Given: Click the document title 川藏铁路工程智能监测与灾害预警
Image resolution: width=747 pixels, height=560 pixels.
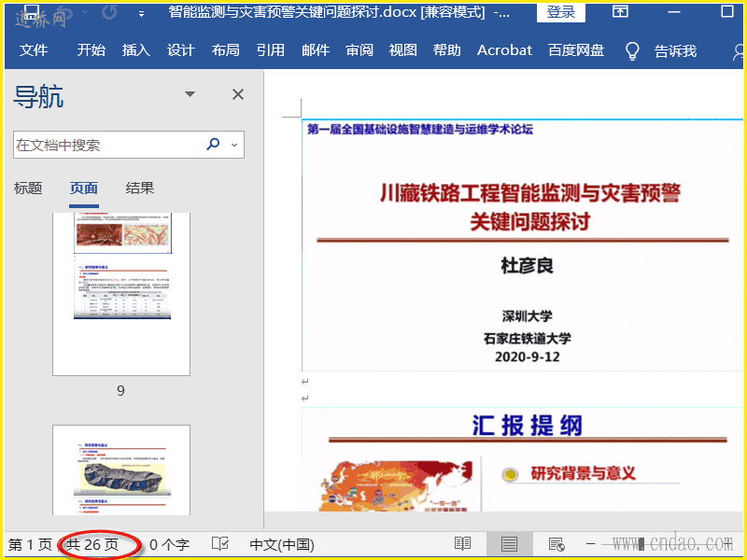Looking at the screenshot, I should (x=529, y=193).
